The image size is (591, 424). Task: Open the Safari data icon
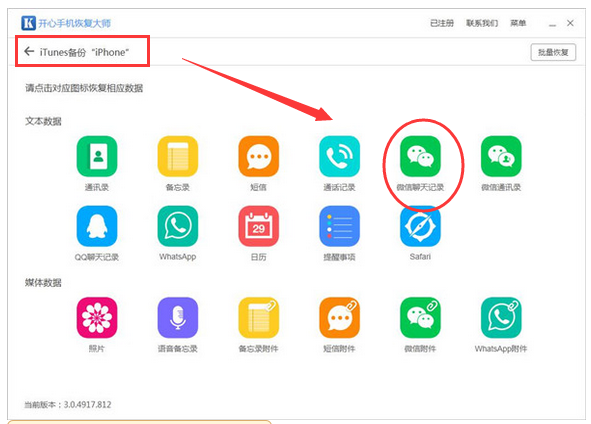(420, 226)
